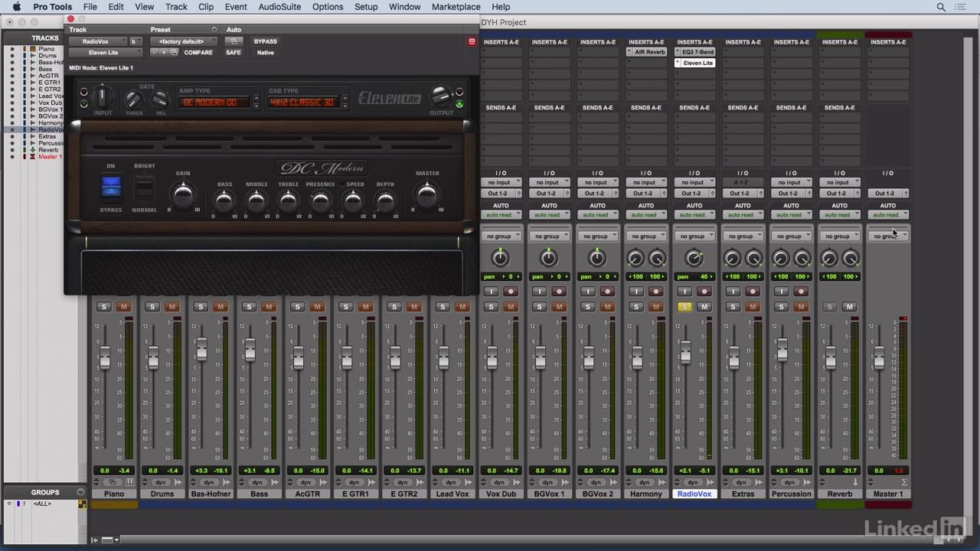The height and width of the screenshot is (551, 980).
Task: Open the insert position 'b' dropdown
Action: coord(136,41)
